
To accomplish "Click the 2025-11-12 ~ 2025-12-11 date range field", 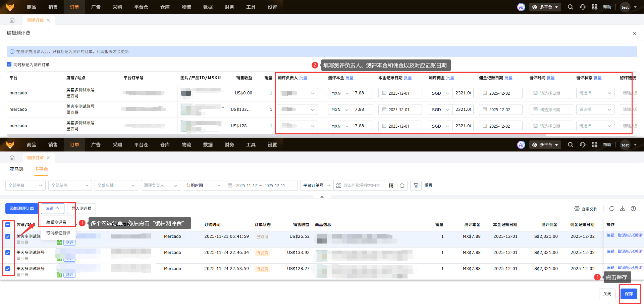I will (x=261, y=185).
